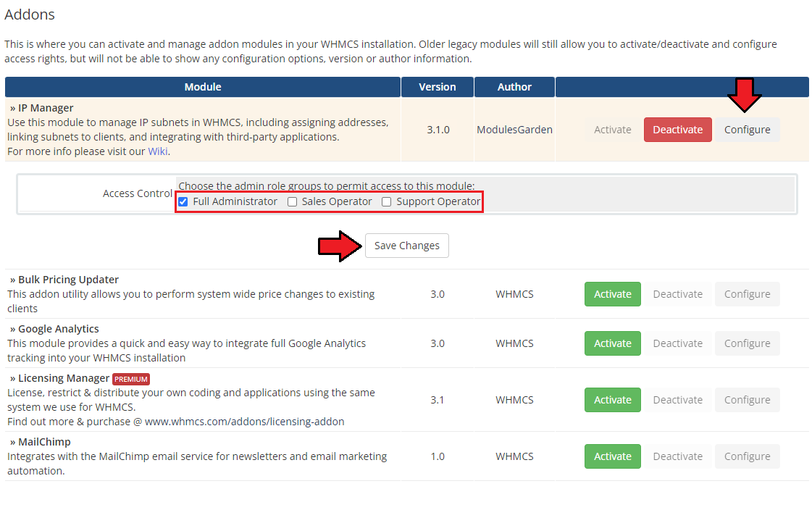Click the Addons page heading
Viewport: 812px width, 510px height.
[30, 14]
